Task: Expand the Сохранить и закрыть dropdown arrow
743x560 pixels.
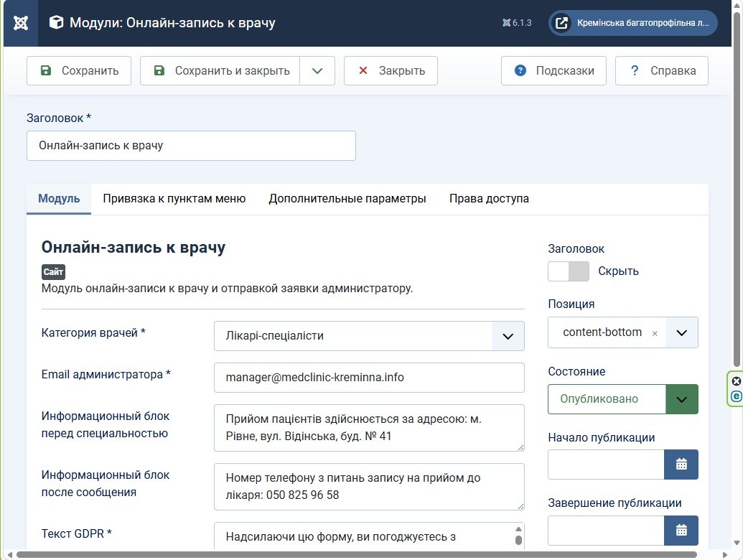Action: (x=317, y=71)
